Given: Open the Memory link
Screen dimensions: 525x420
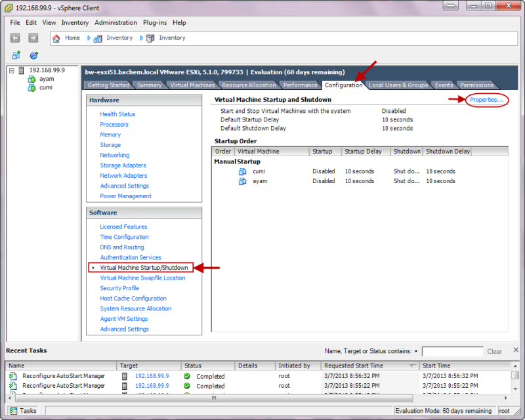Looking at the screenshot, I should coord(110,135).
